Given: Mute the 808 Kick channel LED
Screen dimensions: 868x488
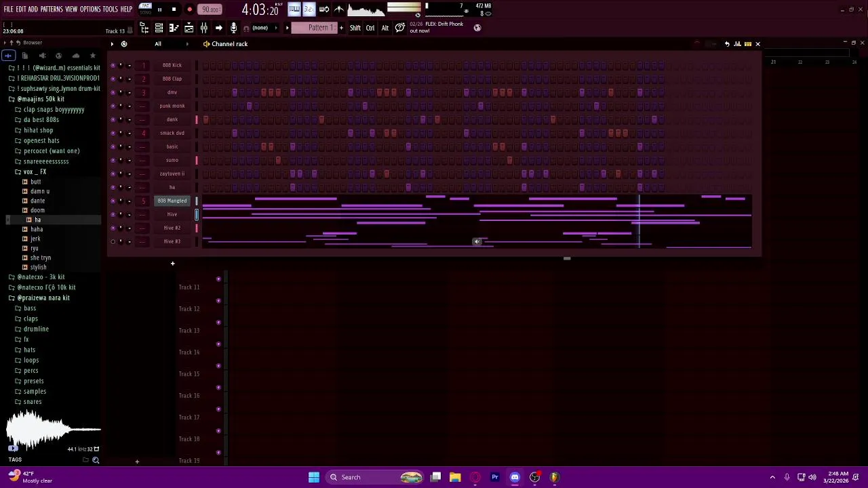Looking at the screenshot, I should click(x=113, y=65).
